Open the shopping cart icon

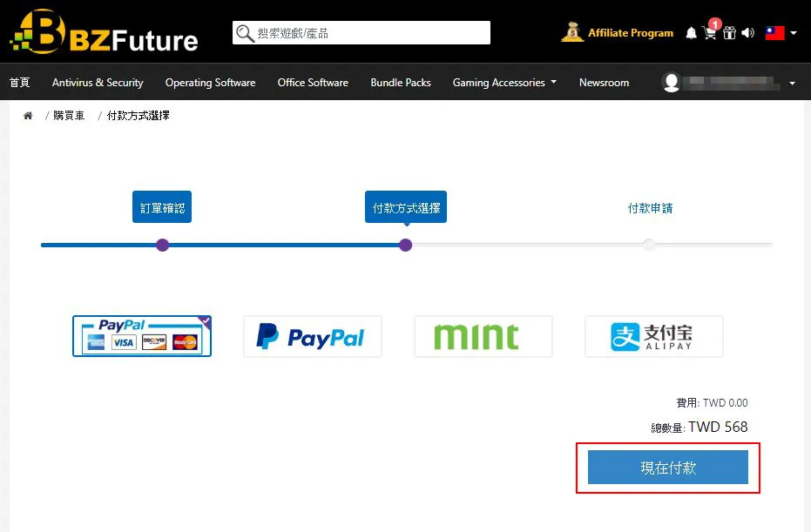point(710,33)
